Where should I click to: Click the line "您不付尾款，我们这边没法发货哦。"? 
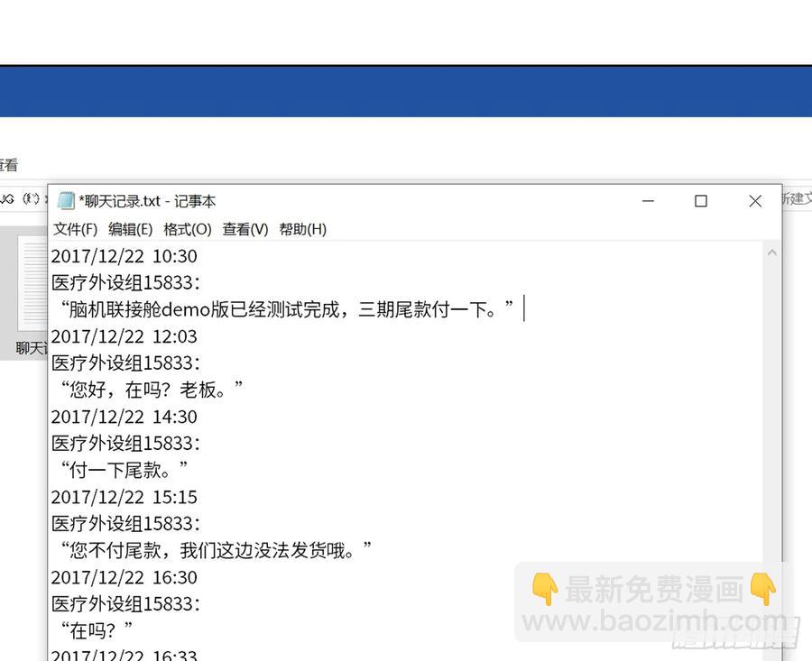217,550
